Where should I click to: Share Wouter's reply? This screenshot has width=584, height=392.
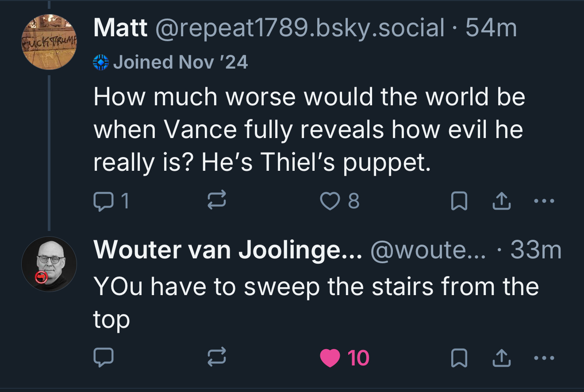(502, 357)
